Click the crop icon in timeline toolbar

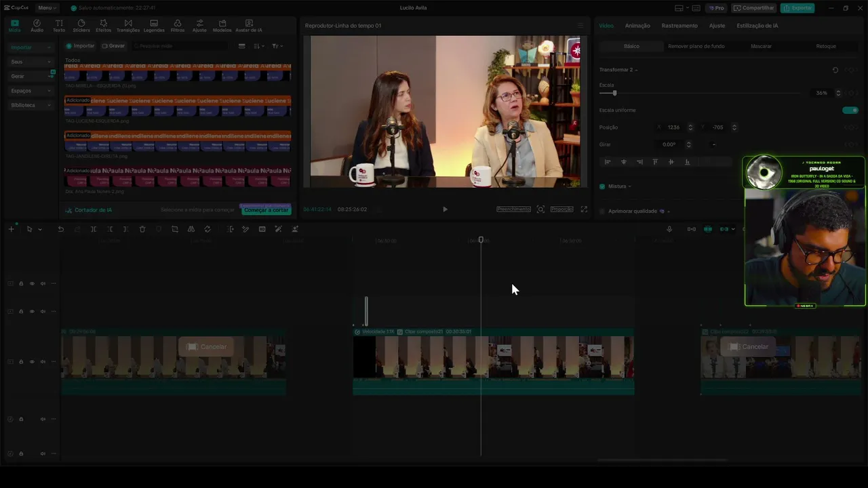(x=175, y=229)
